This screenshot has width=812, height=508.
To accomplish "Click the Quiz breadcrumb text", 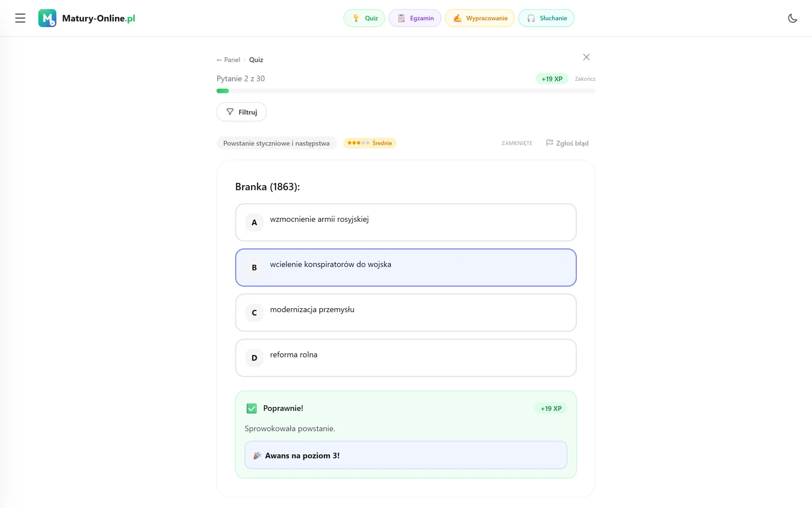I will 256,60.
